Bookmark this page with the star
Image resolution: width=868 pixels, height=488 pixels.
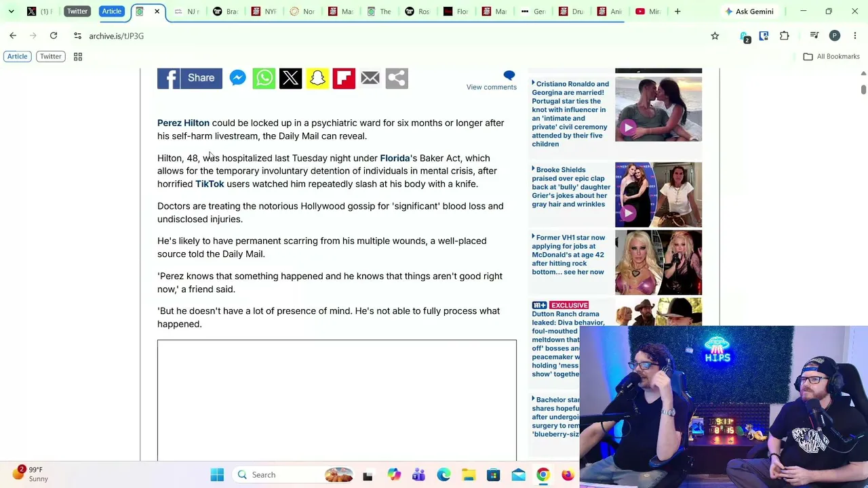point(715,36)
